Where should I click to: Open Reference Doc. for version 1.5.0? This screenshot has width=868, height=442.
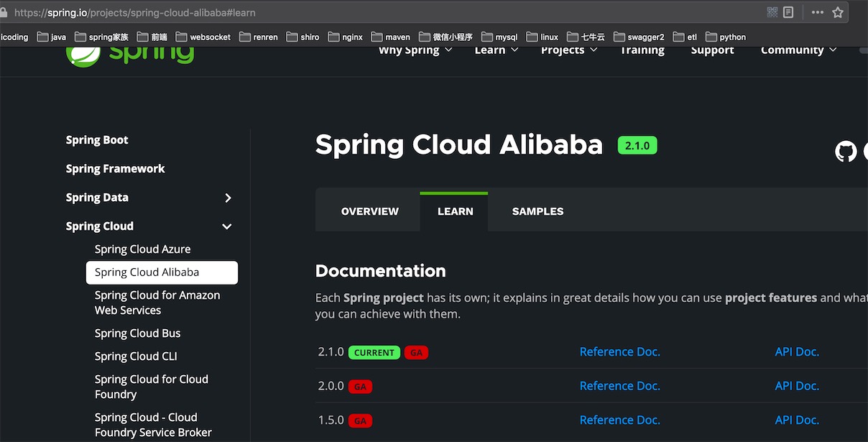pyautogui.click(x=619, y=420)
